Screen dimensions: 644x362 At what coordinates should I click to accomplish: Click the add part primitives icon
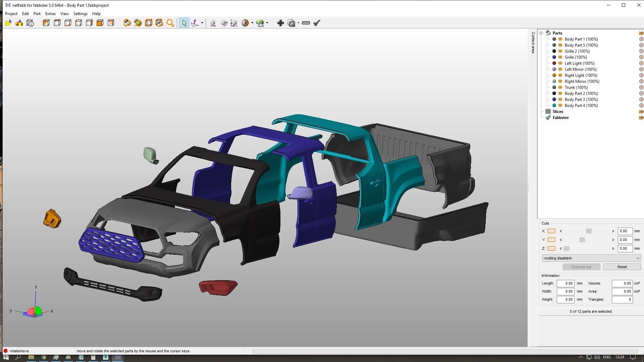pyautogui.click(x=19, y=23)
